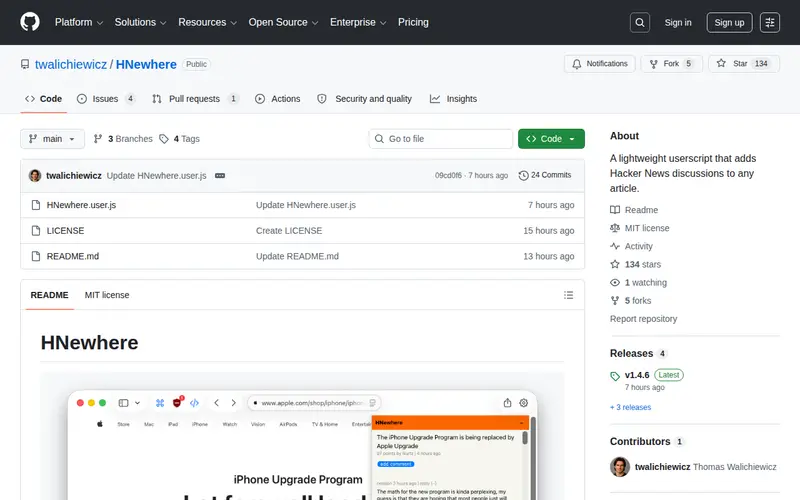Click file icon next to HNewhere.user.js
This screenshot has width=800, height=500.
tap(36, 205)
